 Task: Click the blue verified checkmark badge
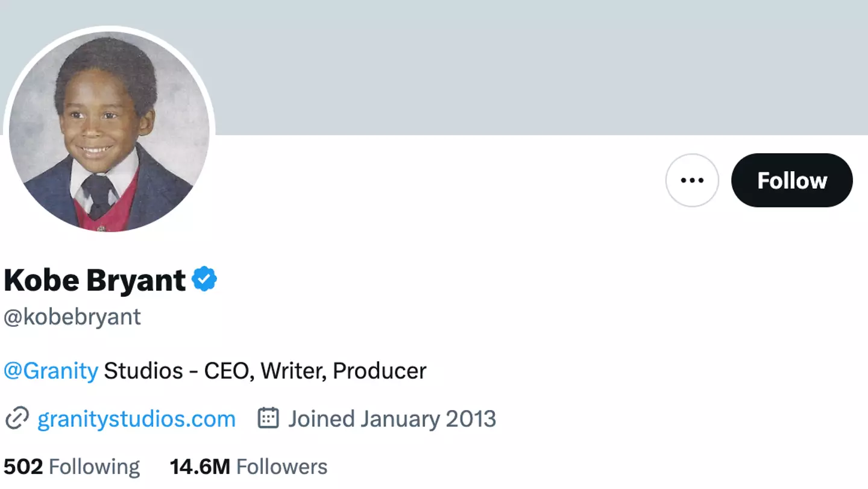204,280
